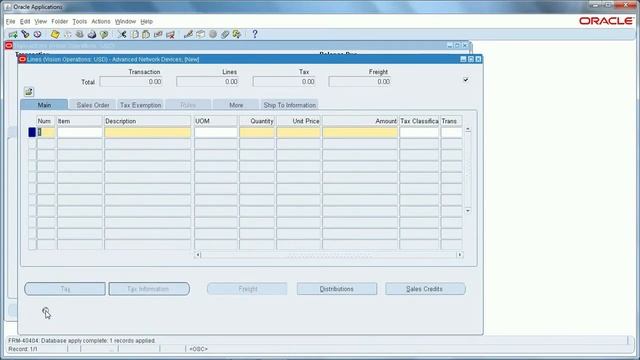
Task: Click the Close Form toolbar icon
Action: (x=104, y=35)
